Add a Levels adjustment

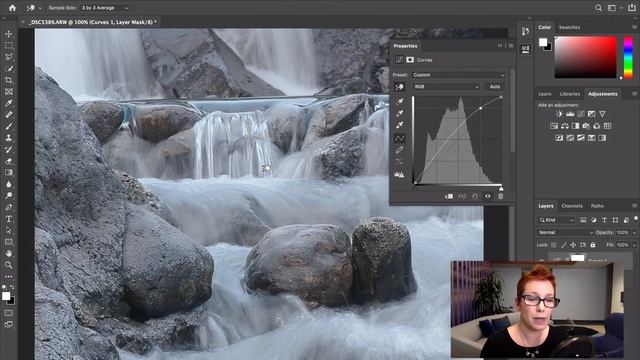tap(570, 114)
